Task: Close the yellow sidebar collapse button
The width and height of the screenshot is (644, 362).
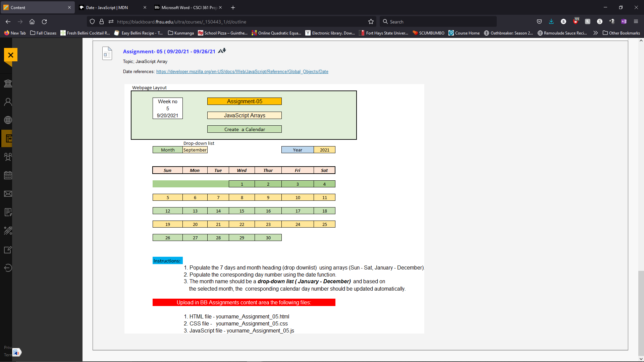Action: (11, 55)
